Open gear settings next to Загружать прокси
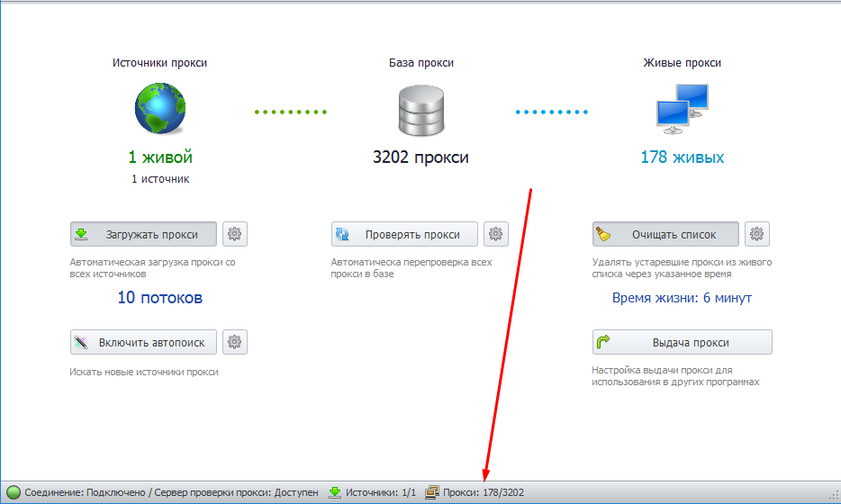Screen dimensions: 841x504 click(x=234, y=234)
